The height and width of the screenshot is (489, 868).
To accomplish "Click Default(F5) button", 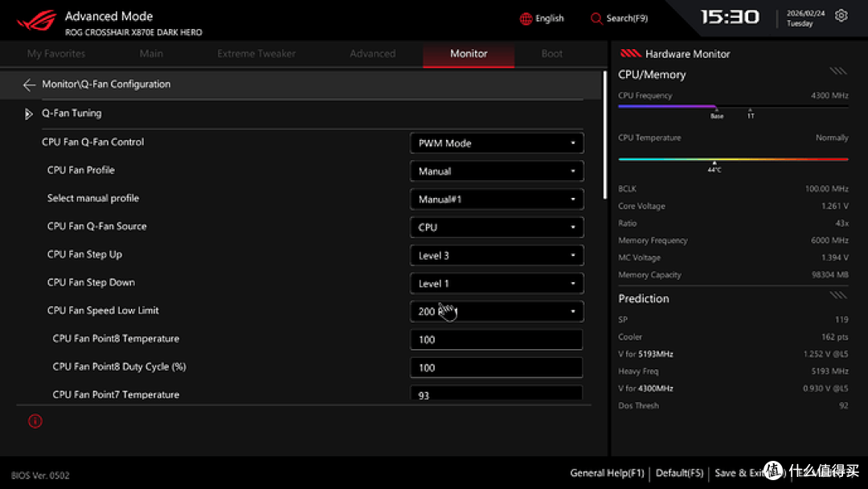I will tap(679, 474).
